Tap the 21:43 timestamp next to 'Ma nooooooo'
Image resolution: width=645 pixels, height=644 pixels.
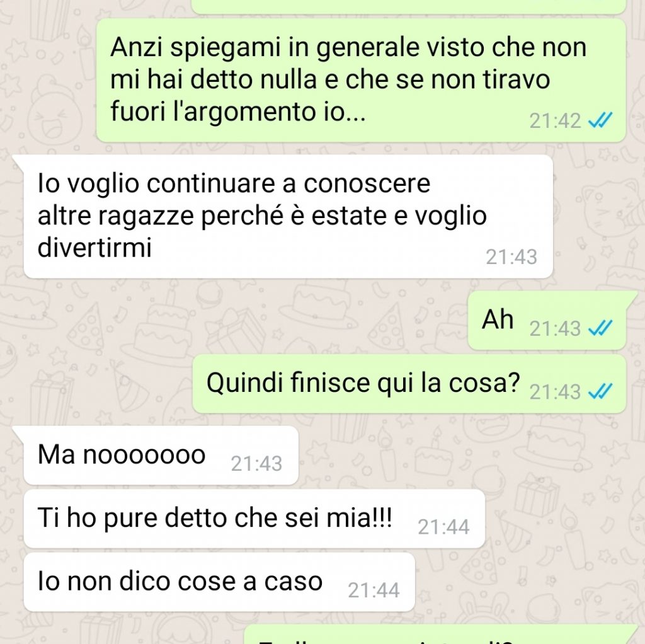(256, 464)
